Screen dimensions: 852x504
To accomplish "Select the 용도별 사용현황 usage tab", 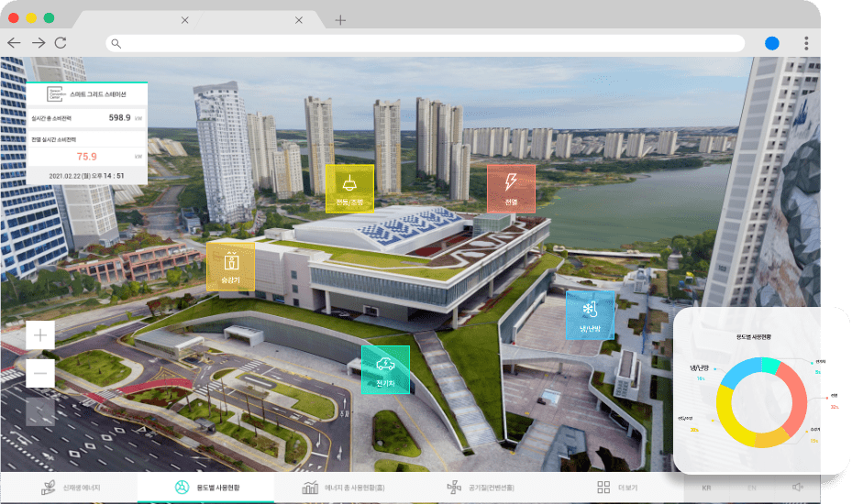I will [206, 488].
